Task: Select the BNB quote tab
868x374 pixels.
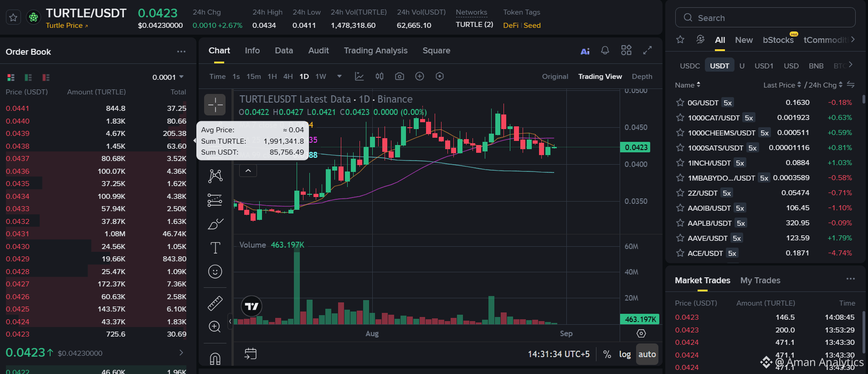Action: click(x=816, y=66)
